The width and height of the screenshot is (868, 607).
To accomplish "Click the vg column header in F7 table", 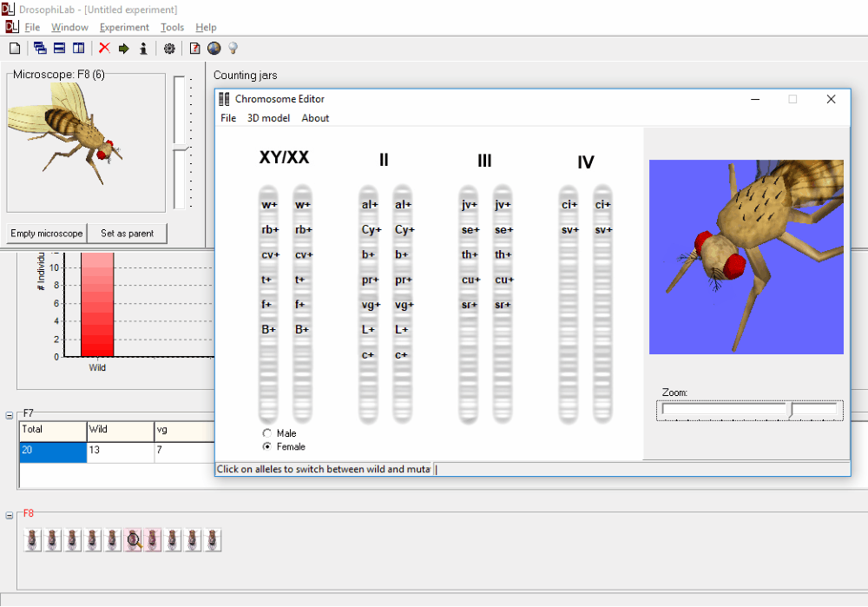I will [185, 431].
